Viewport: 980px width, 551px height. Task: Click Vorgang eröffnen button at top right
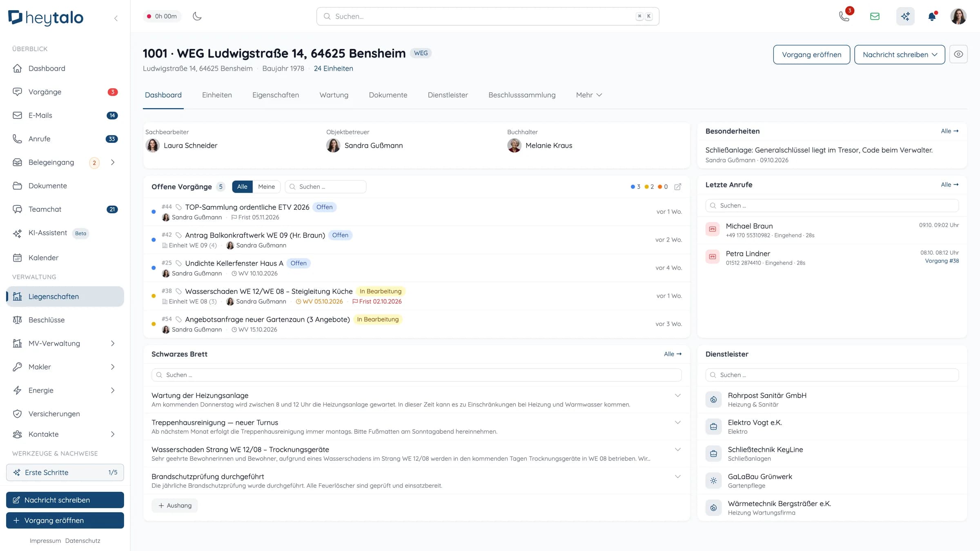[811, 54]
